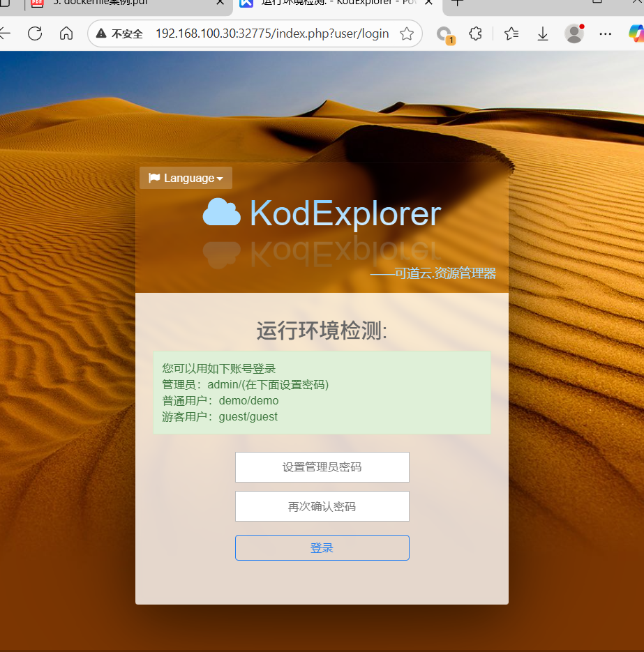Go to browser home page icon
This screenshot has width=644, height=652.
coord(66,33)
